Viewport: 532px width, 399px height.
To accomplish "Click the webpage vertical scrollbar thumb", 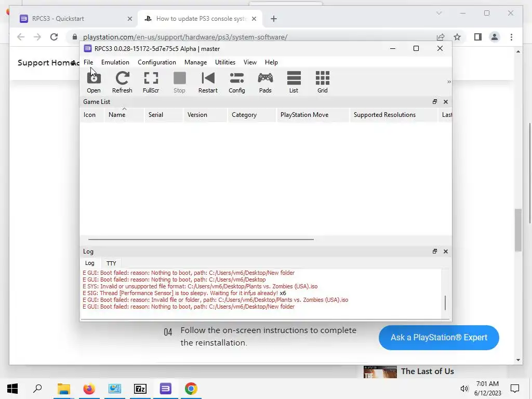I will (518, 230).
